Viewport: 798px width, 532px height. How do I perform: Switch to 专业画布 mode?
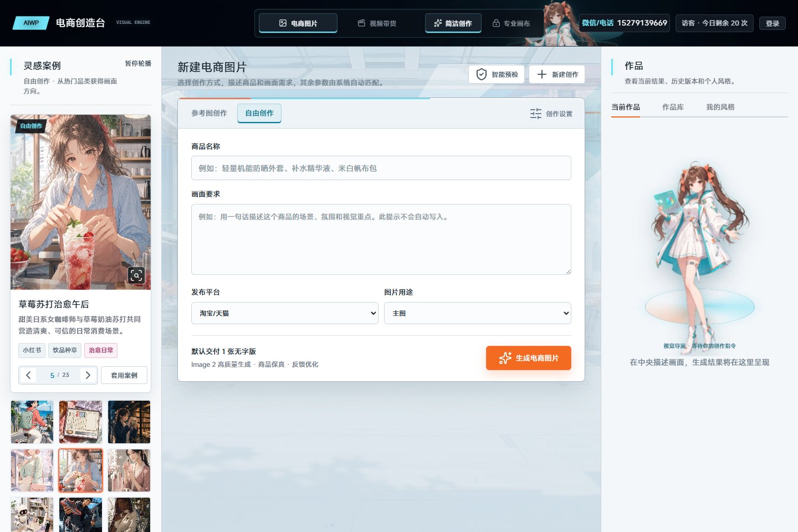pos(511,23)
